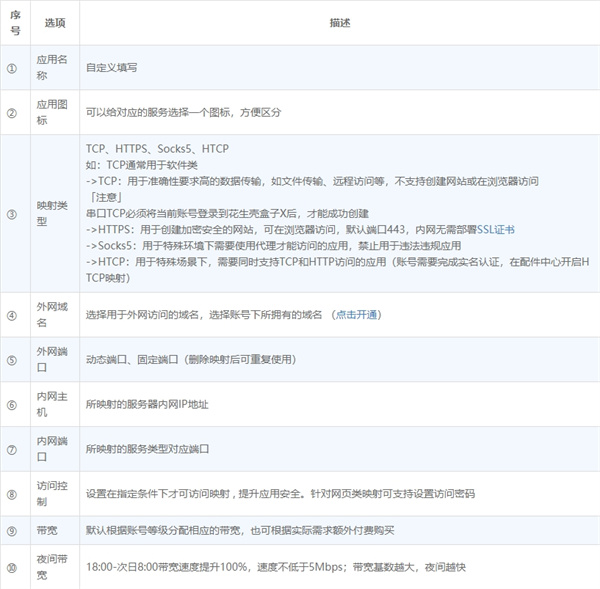Select the 访问控制 option cell
Image resolution: width=600 pixels, height=589 pixels.
[x=54, y=493]
